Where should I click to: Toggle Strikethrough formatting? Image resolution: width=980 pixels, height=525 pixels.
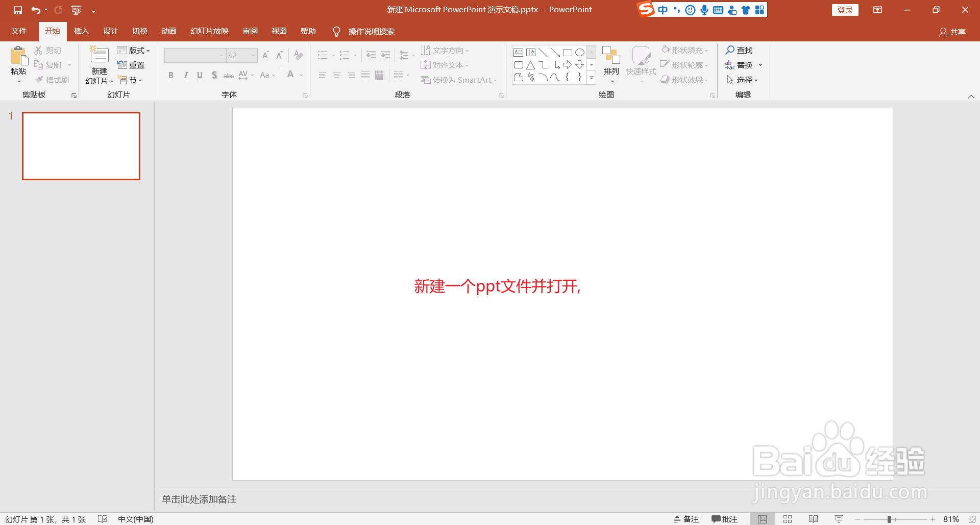tap(229, 76)
